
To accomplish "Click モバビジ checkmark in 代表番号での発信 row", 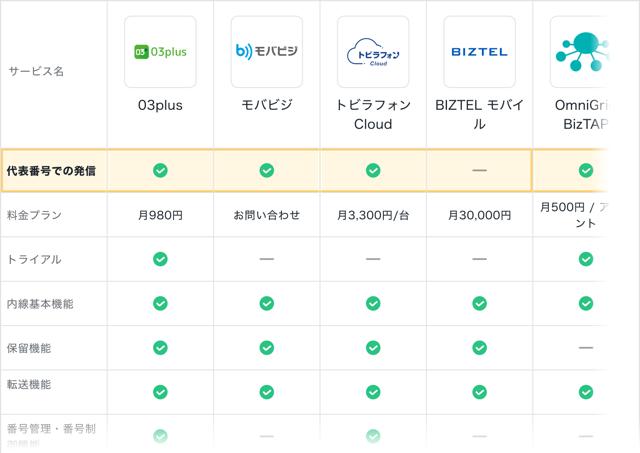I will click(x=266, y=170).
